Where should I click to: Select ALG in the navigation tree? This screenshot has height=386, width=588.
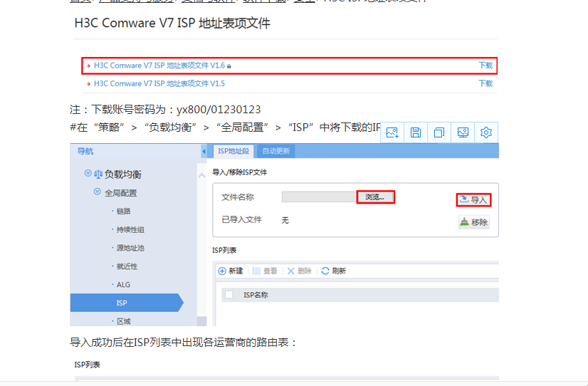(x=123, y=285)
